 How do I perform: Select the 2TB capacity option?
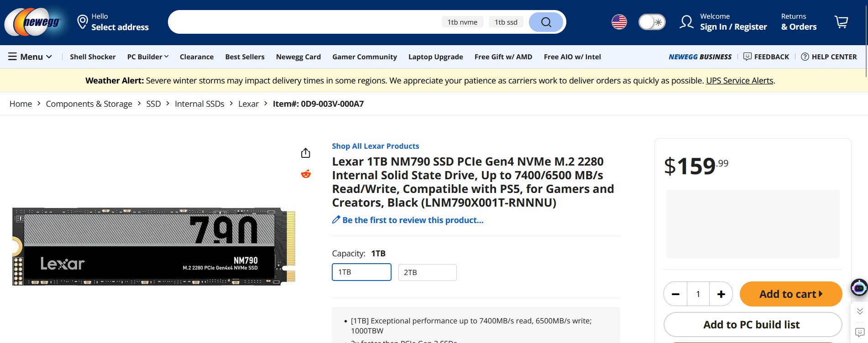pos(427,272)
